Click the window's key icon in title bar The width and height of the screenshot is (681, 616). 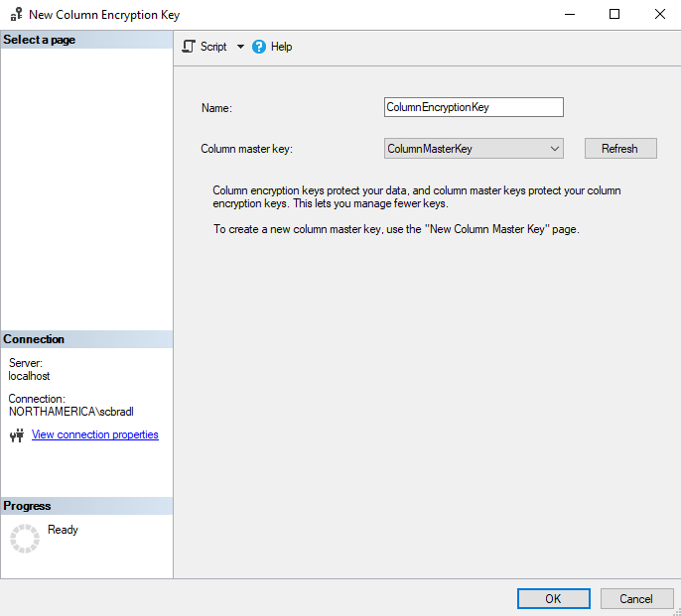pos(16,15)
